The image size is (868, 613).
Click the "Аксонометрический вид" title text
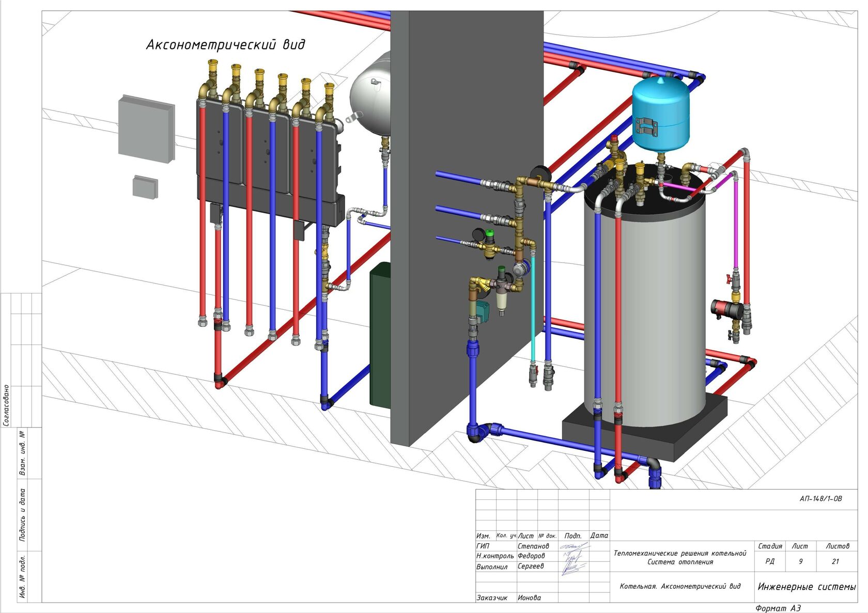[x=226, y=45]
